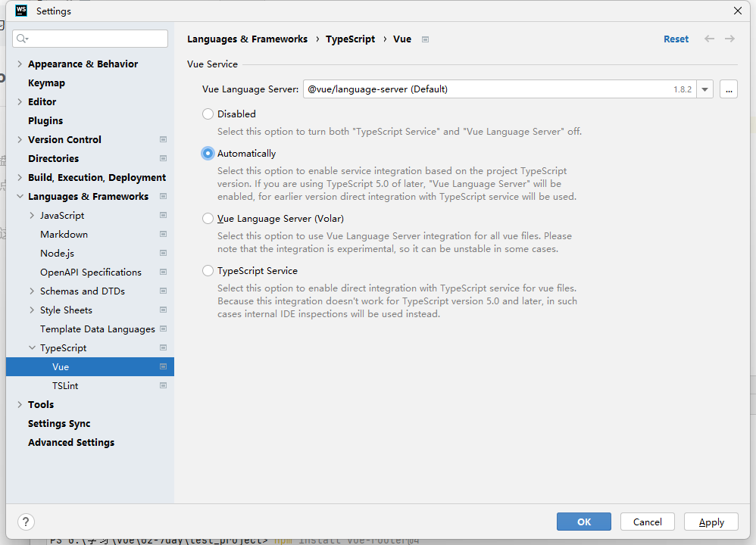Image resolution: width=756 pixels, height=545 pixels.
Task: Open the Advanced Settings page
Action: point(71,442)
